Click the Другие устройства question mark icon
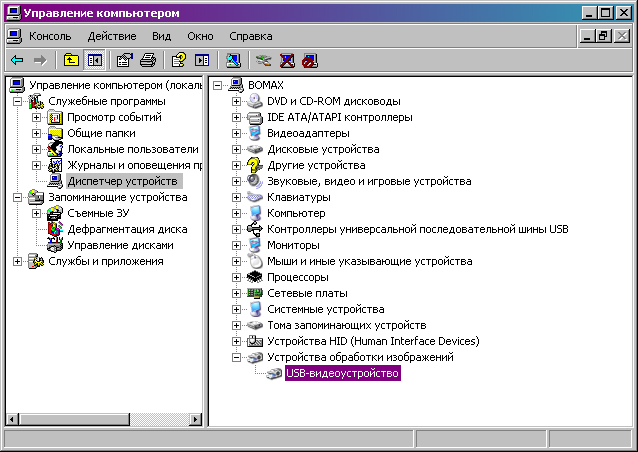Image resolution: width=638 pixels, height=452 pixels. pyautogui.click(x=255, y=165)
